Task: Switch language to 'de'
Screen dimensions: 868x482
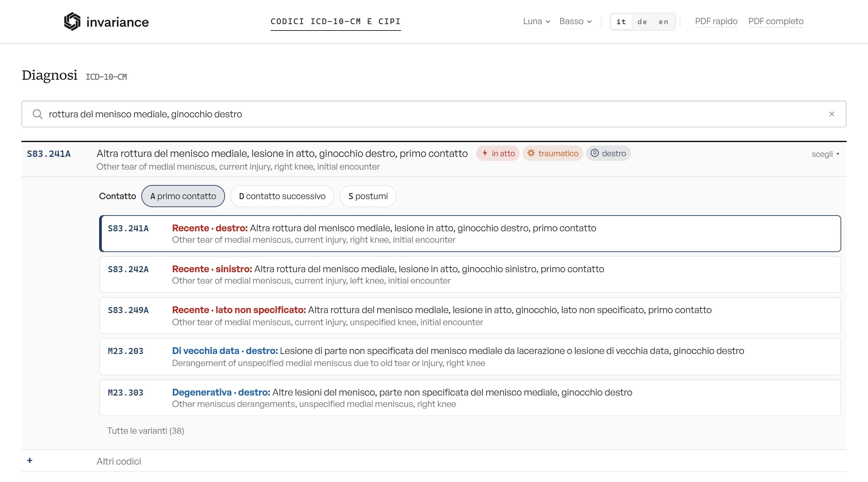Action: point(642,22)
